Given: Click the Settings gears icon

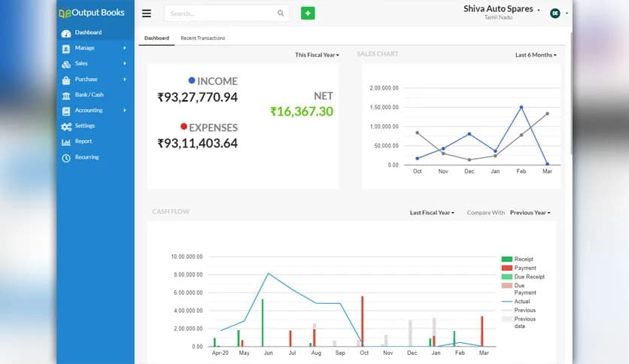Looking at the screenshot, I should [66, 126].
